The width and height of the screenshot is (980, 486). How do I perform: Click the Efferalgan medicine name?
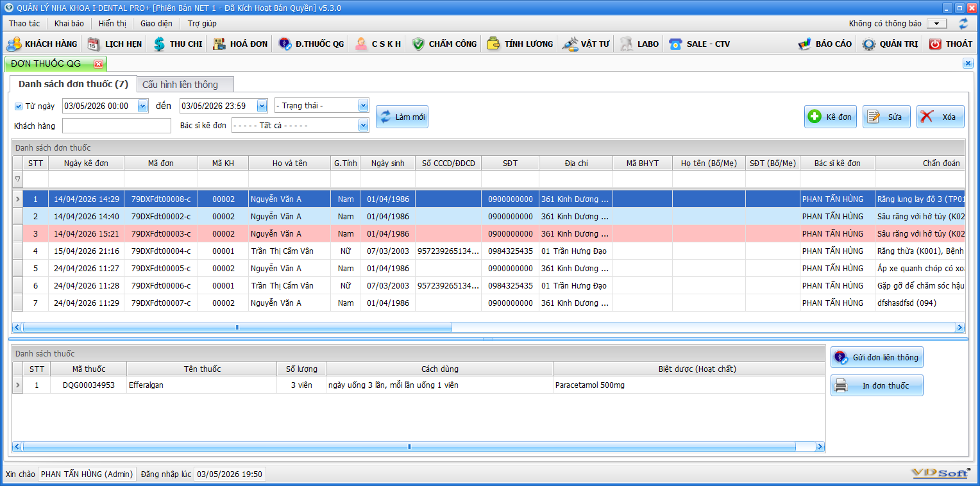(148, 385)
